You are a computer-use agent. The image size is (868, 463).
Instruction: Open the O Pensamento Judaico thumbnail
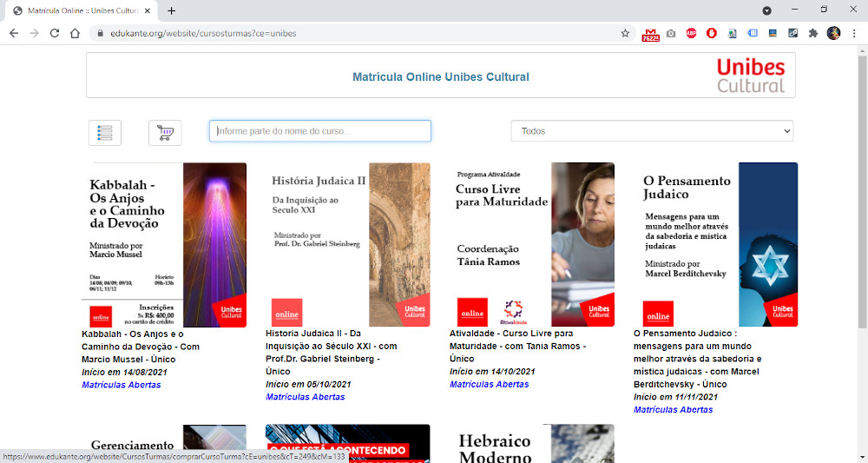point(716,244)
